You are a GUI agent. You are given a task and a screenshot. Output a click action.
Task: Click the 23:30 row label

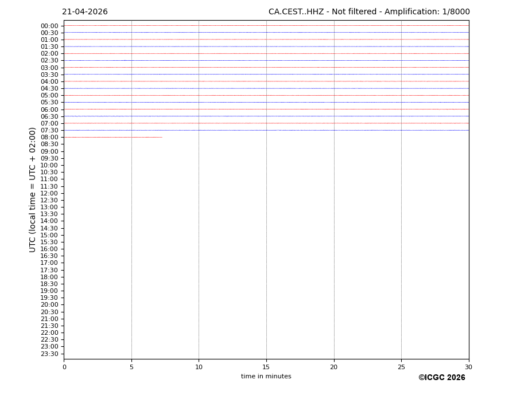pyautogui.click(x=49, y=354)
